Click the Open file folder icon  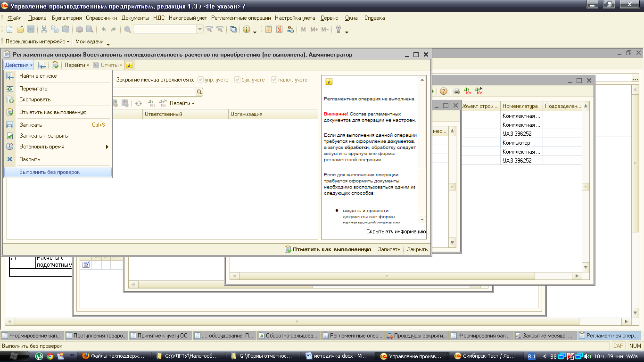click(x=20, y=29)
